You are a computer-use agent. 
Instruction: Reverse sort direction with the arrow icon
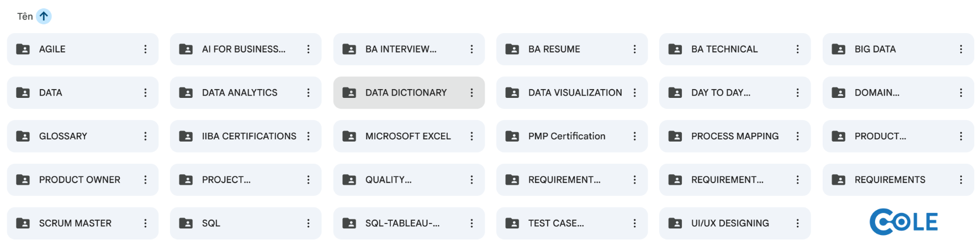click(44, 17)
